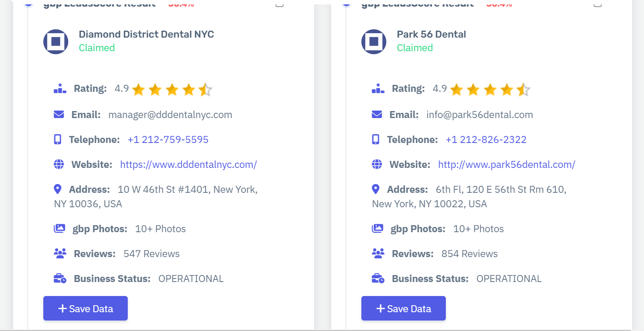Click globe icon beside dddentalnyc website
Image resolution: width=644 pixels, height=331 pixels.
[x=59, y=164]
